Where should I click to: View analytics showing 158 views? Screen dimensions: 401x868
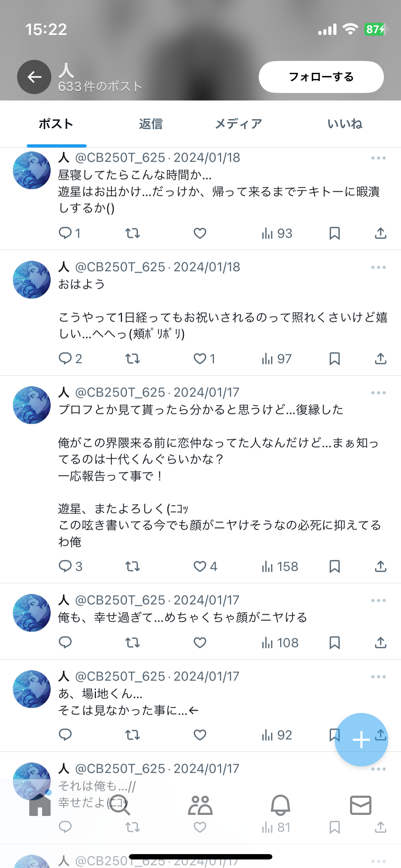pyautogui.click(x=280, y=567)
